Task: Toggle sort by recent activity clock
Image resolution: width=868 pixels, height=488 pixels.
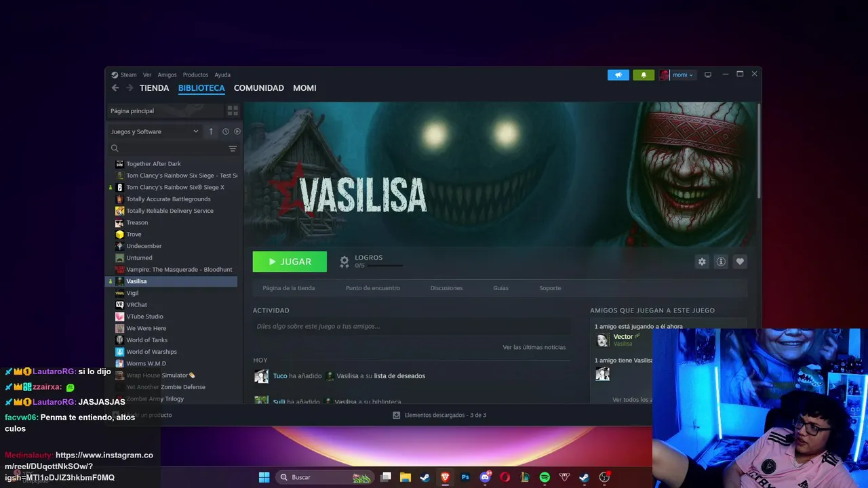Action: click(x=226, y=131)
